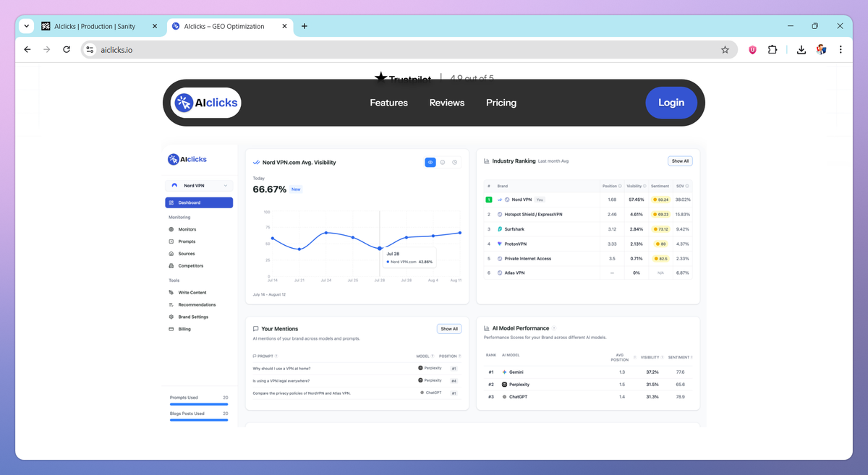Screen dimensions: 868x475
Task: Expand the Nord VPN brand selector
Action: point(199,186)
